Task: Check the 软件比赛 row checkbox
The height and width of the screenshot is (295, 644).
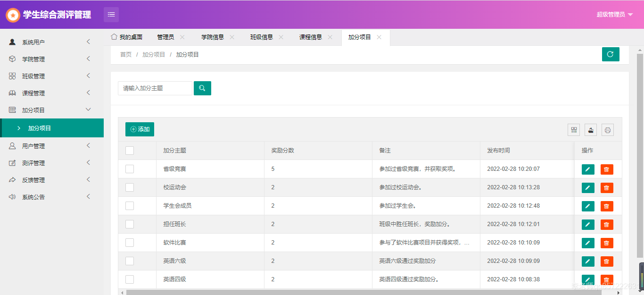Action: pos(130,243)
